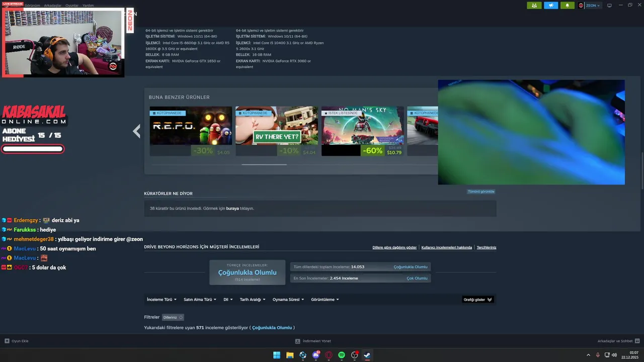Open File Explorer from taskbar

[x=290, y=355]
